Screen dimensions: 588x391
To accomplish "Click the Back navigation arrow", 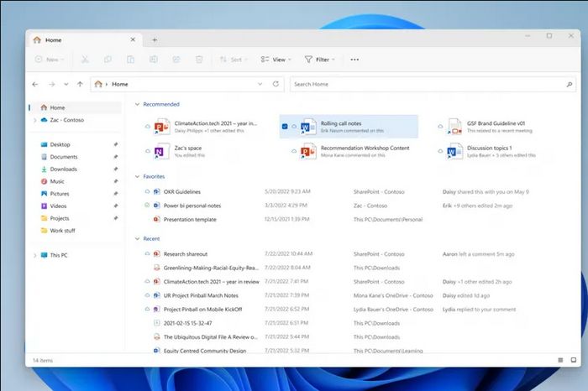I will click(35, 84).
